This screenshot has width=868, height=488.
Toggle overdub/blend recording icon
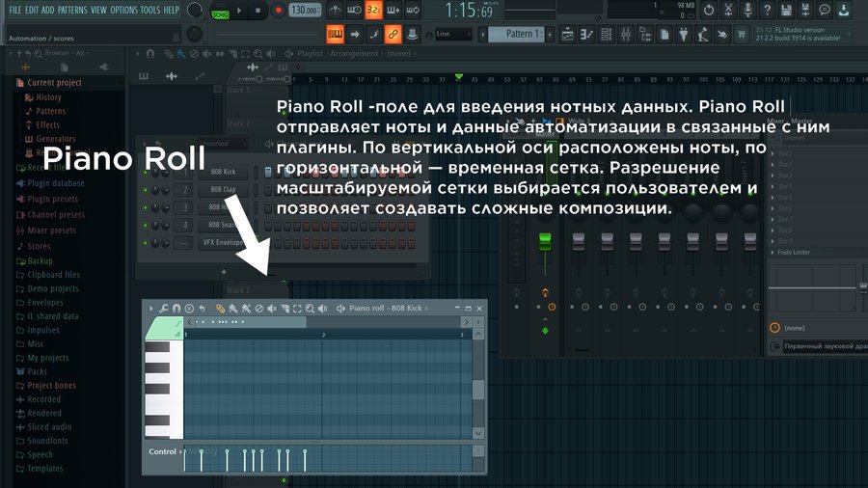point(393,10)
